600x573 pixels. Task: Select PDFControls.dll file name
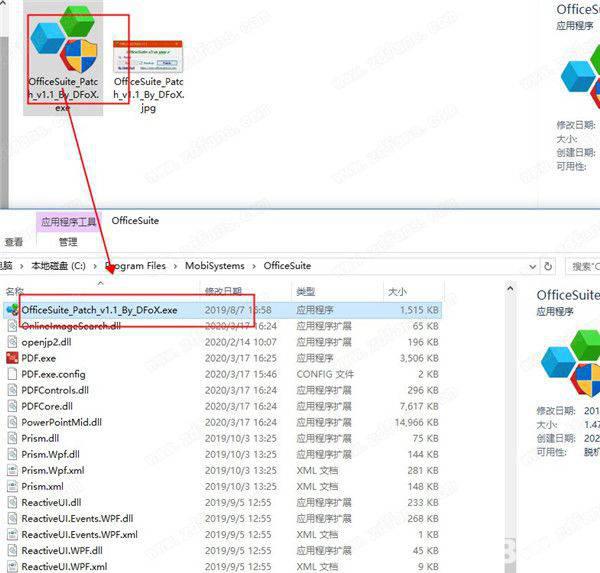click(x=55, y=390)
